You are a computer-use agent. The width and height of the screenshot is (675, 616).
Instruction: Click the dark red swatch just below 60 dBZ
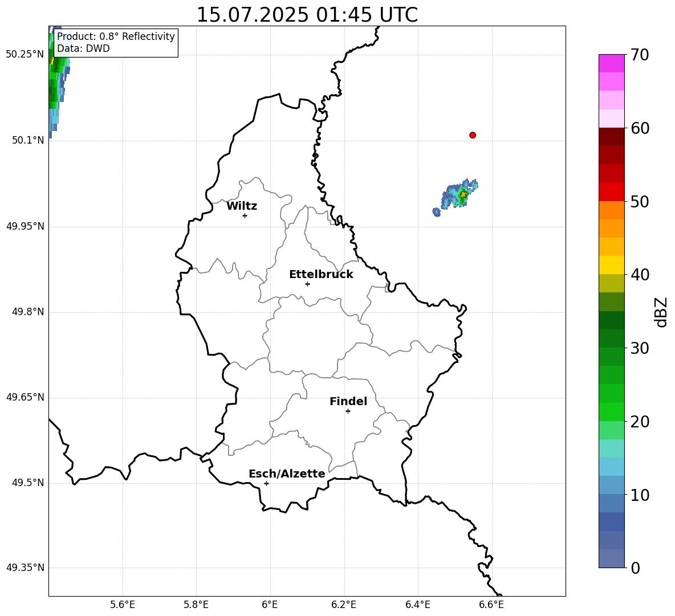[612, 137]
